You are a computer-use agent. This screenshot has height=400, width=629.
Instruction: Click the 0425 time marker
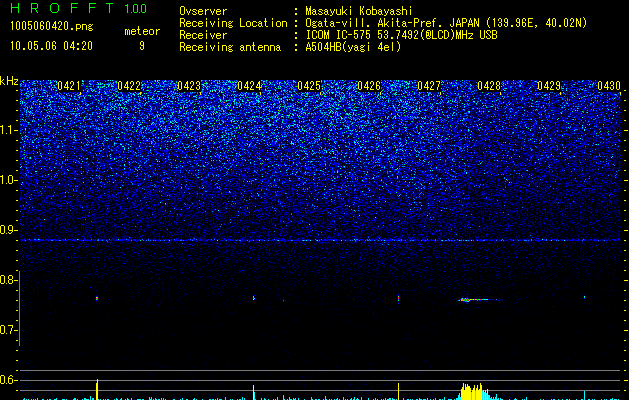[309, 86]
